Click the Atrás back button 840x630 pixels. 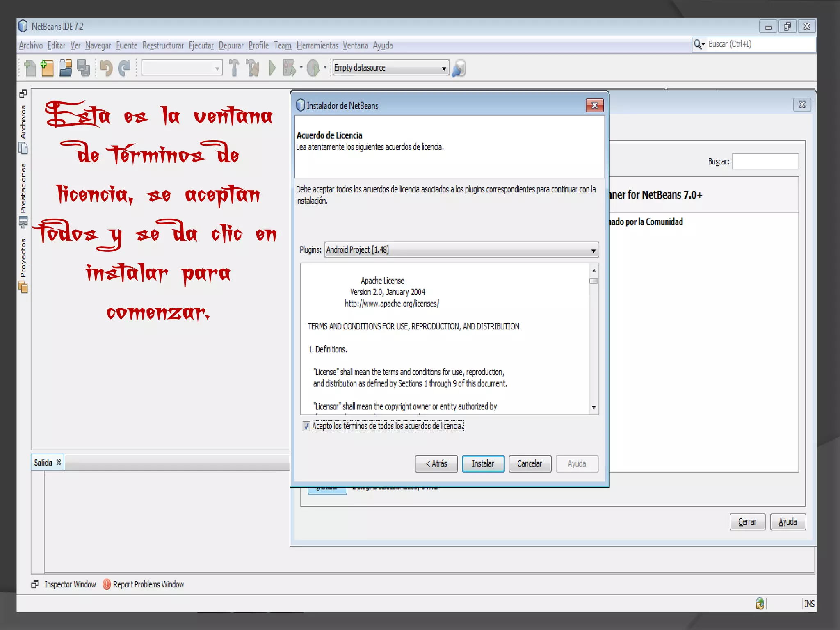(x=436, y=463)
